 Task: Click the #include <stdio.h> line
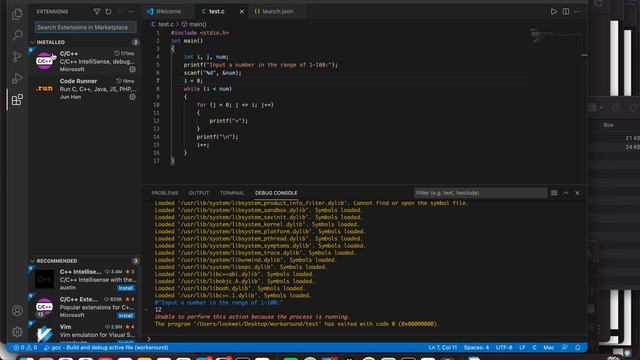[200, 33]
